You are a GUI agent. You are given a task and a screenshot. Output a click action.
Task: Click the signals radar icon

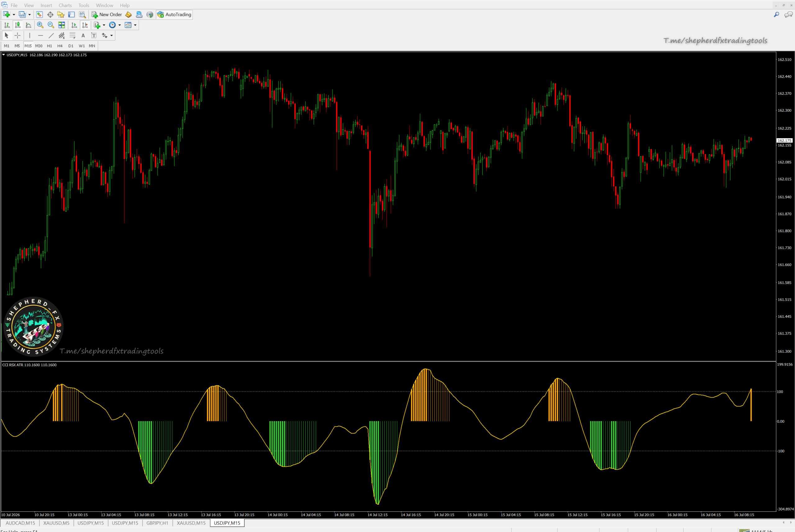tap(150, 15)
